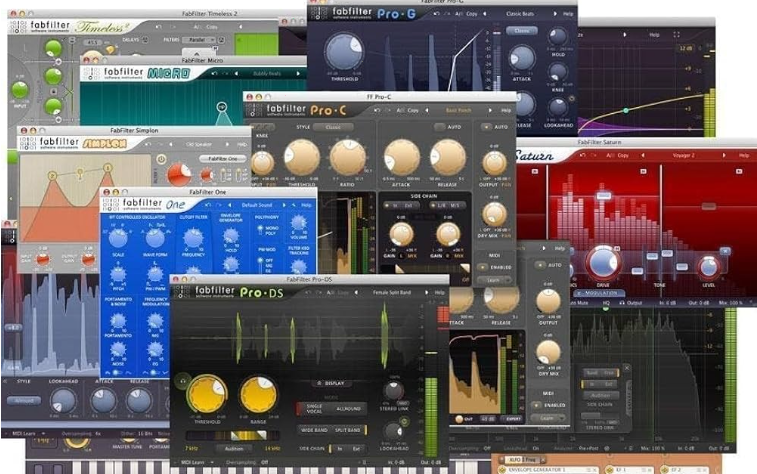Click Copy in the Saturn header

point(623,155)
